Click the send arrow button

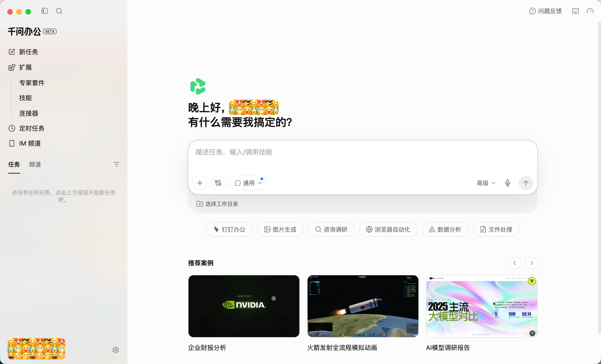point(526,183)
